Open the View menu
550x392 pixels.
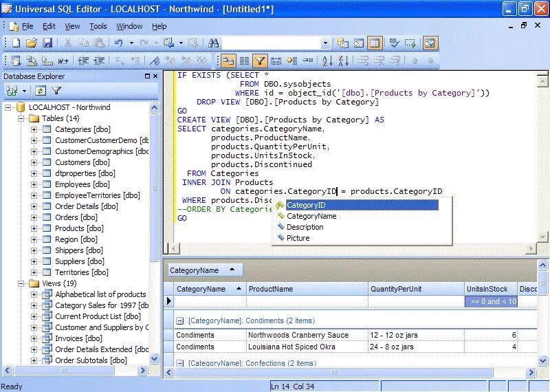point(72,26)
